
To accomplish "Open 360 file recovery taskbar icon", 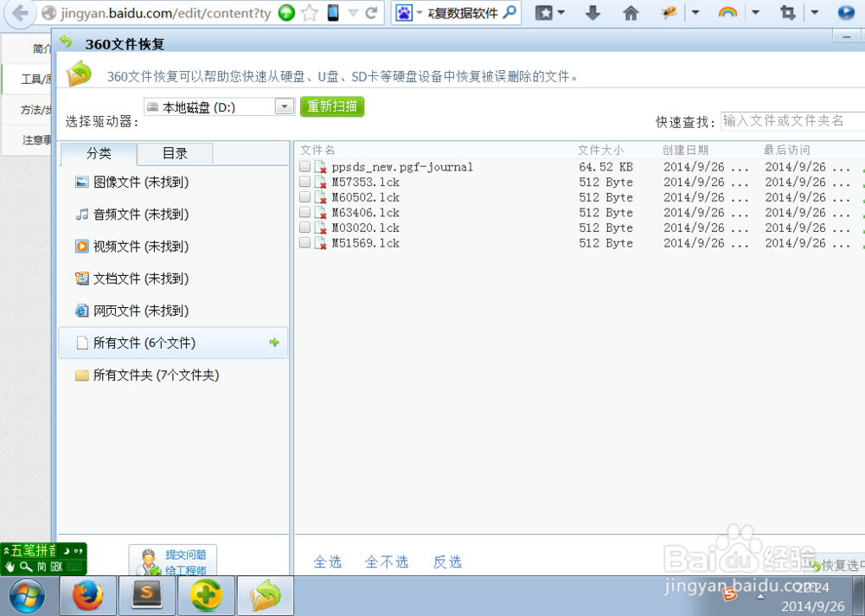I will pyautogui.click(x=265, y=596).
